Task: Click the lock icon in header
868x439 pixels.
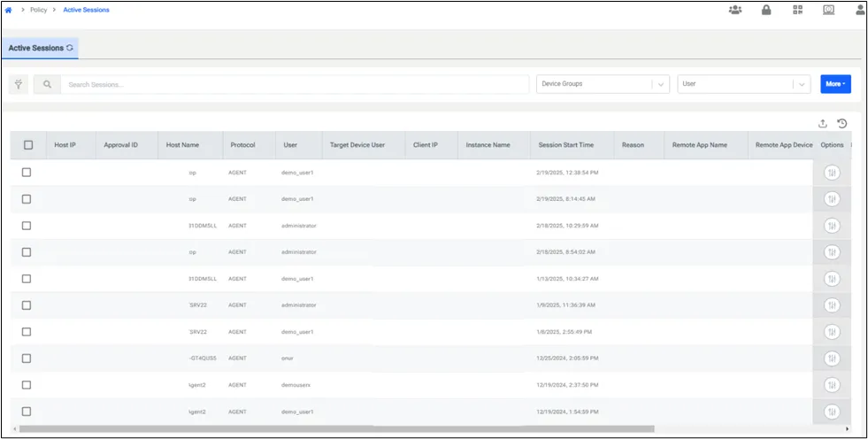Action: (766, 10)
